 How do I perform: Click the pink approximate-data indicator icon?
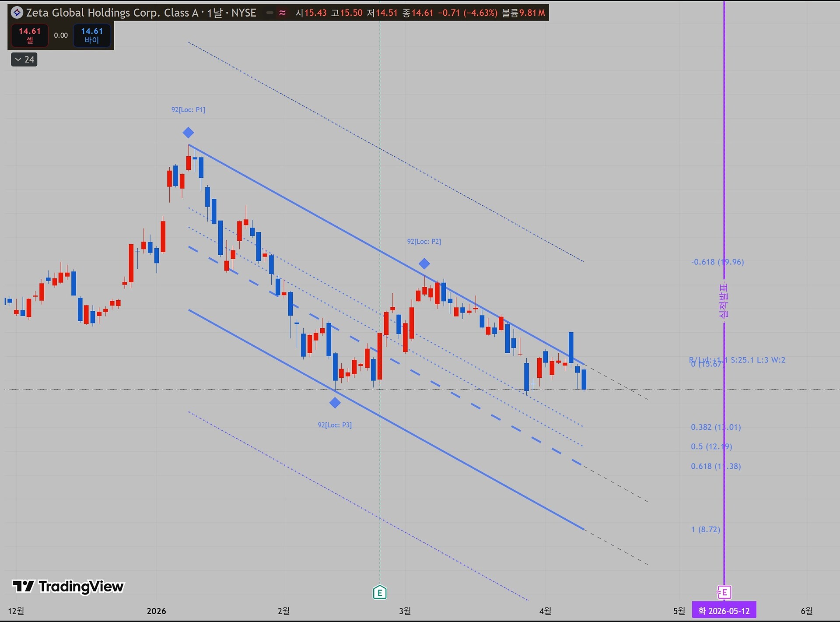click(x=283, y=13)
